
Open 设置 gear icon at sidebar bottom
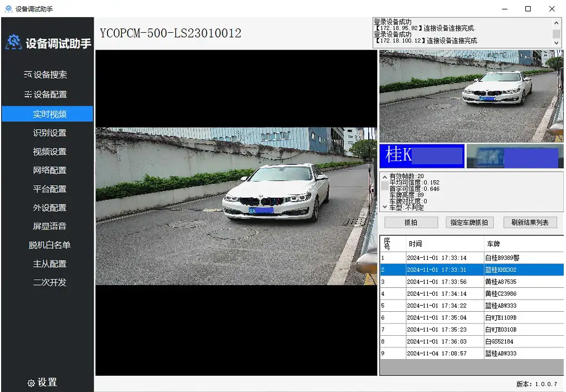click(x=31, y=383)
